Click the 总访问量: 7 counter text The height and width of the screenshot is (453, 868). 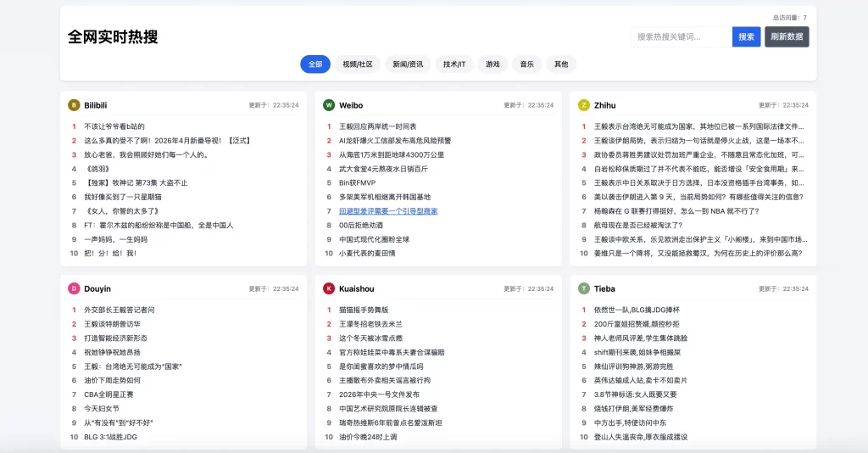[x=790, y=18]
